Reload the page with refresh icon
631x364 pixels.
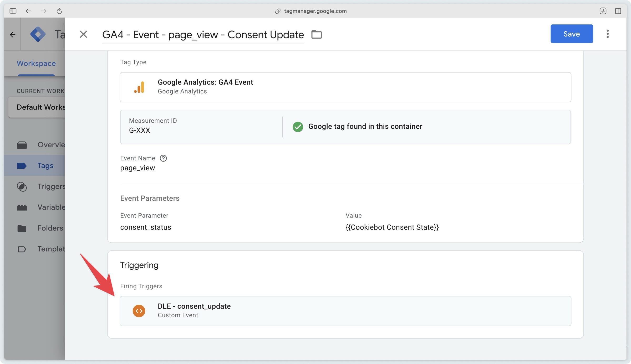pos(59,11)
